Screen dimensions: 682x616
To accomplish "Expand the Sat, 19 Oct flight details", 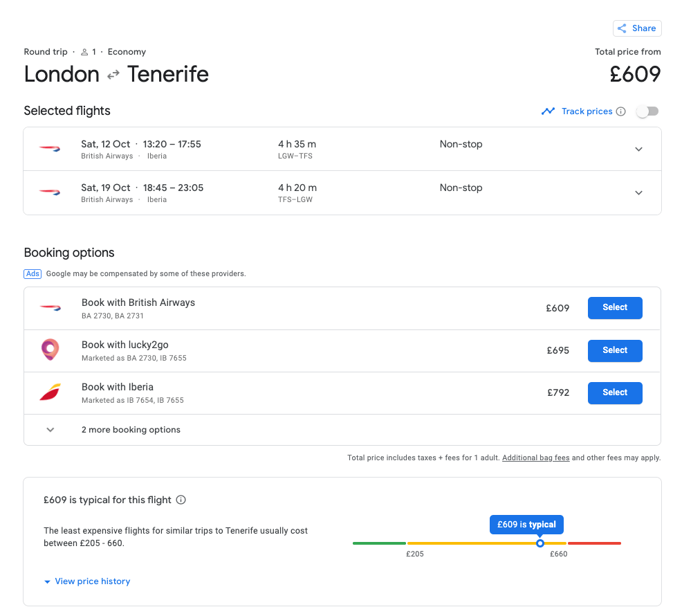I will click(x=638, y=192).
